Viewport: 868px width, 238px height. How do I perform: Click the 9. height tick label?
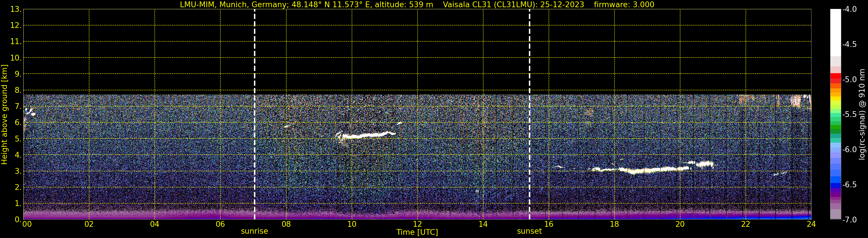[18, 74]
